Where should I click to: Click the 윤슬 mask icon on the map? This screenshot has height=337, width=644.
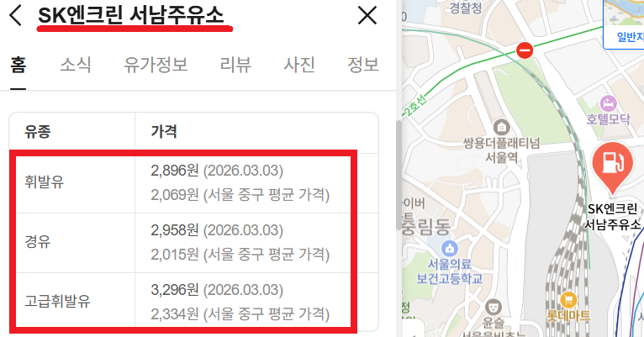494,307
